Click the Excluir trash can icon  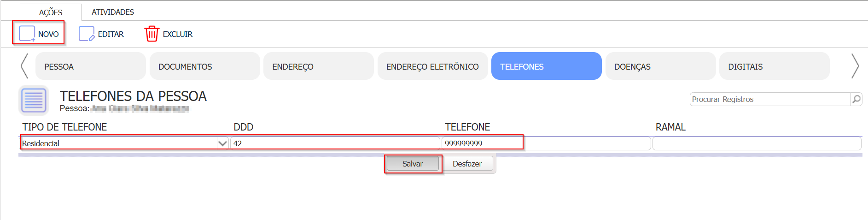pyautogui.click(x=151, y=34)
